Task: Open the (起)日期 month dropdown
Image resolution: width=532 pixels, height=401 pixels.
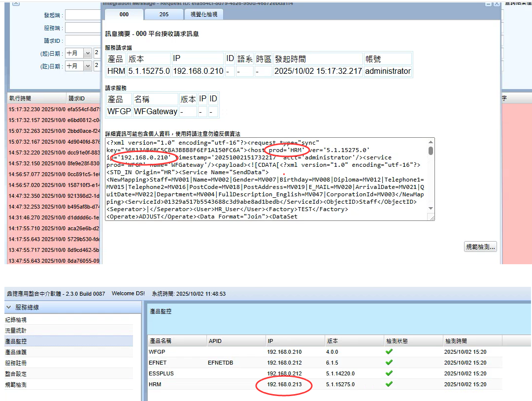Action: [x=88, y=53]
